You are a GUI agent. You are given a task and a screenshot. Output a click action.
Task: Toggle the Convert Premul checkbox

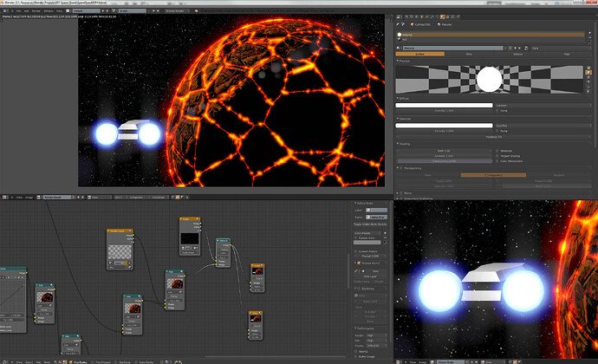(x=356, y=251)
